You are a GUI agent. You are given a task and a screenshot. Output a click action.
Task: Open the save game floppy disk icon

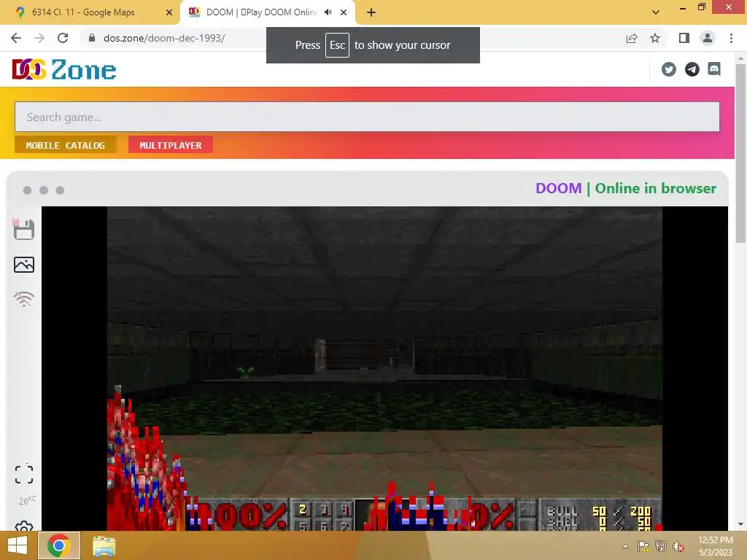click(23, 229)
